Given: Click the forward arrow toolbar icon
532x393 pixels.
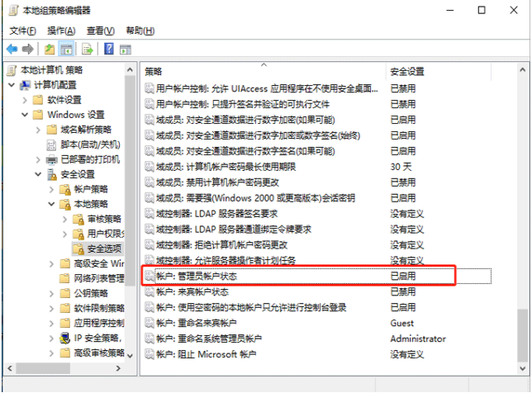Looking at the screenshot, I should [28, 49].
